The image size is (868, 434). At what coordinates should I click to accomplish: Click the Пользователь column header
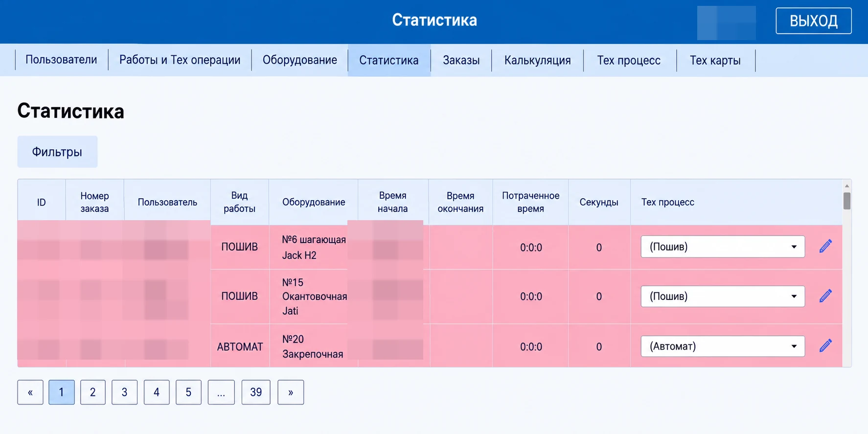pyautogui.click(x=167, y=202)
